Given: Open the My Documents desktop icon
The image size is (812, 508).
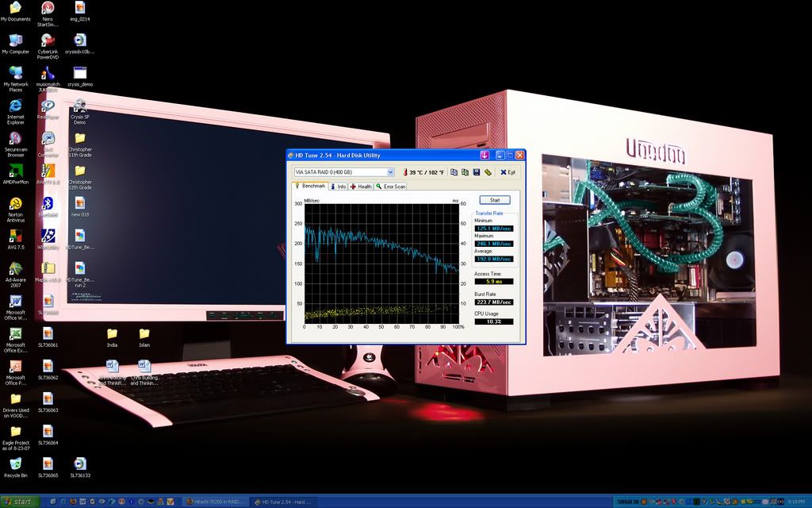Looking at the screenshot, I should pyautogui.click(x=16, y=12).
